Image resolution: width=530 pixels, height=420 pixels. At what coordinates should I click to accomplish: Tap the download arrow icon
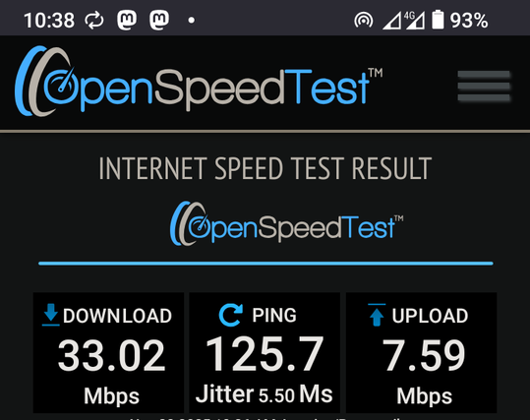click(51, 315)
